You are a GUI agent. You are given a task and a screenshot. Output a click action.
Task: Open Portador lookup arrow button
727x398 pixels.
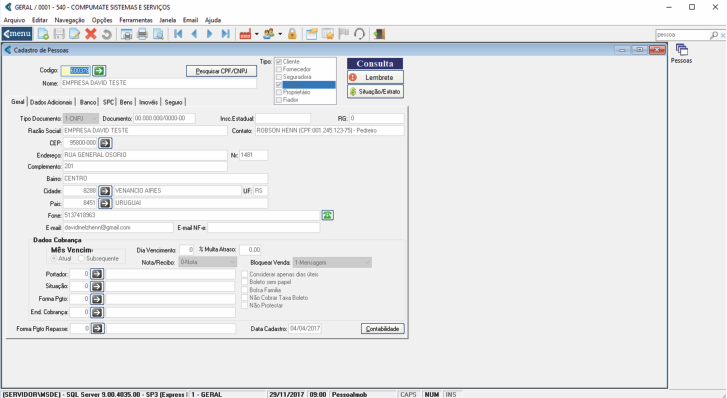(x=97, y=274)
